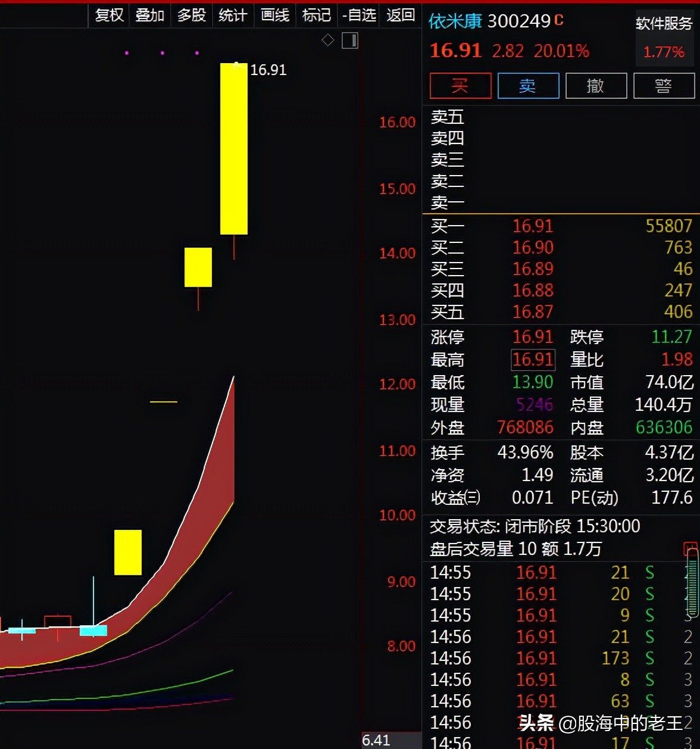The height and width of the screenshot is (749, 700).
Task: Click the 6.41 value at chart bottom
Action: (x=376, y=741)
